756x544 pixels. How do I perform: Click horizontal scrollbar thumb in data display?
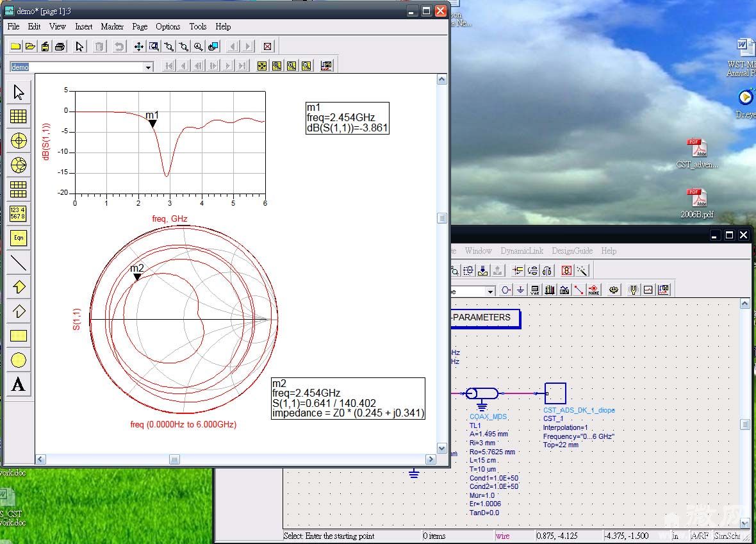tap(174, 459)
